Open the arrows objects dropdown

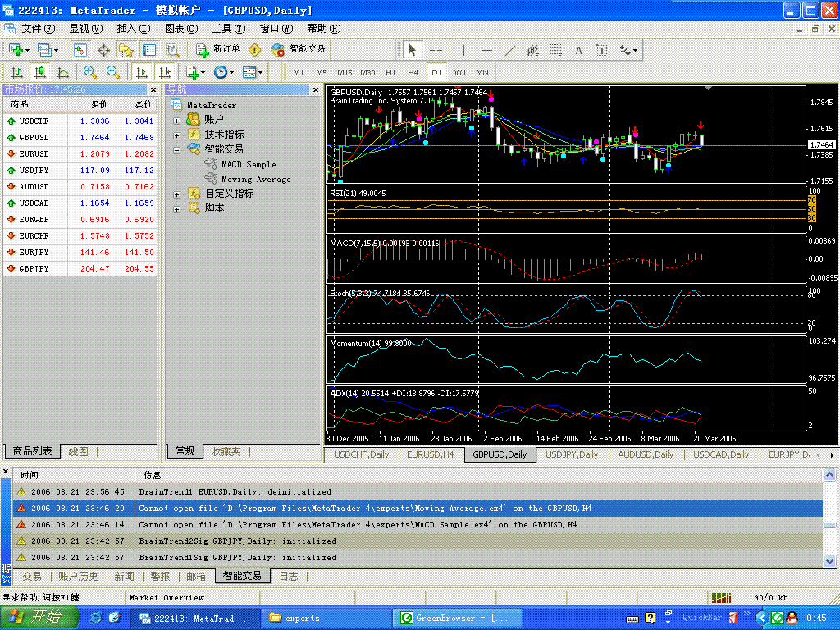[x=628, y=50]
